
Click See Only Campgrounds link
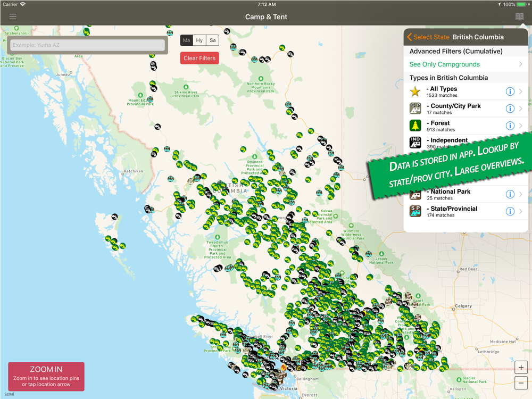point(444,64)
